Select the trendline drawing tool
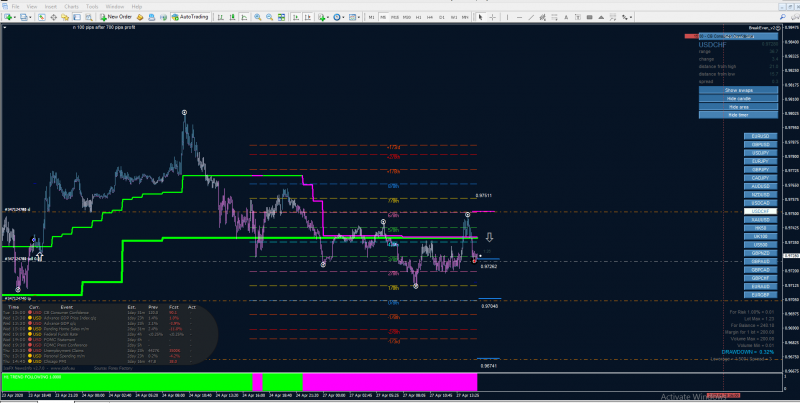 point(531,17)
